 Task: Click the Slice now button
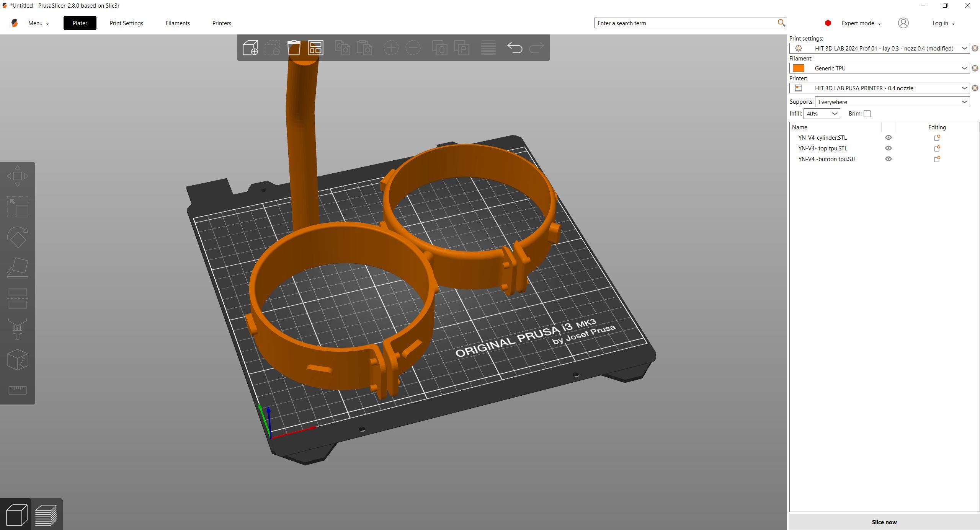(884, 522)
